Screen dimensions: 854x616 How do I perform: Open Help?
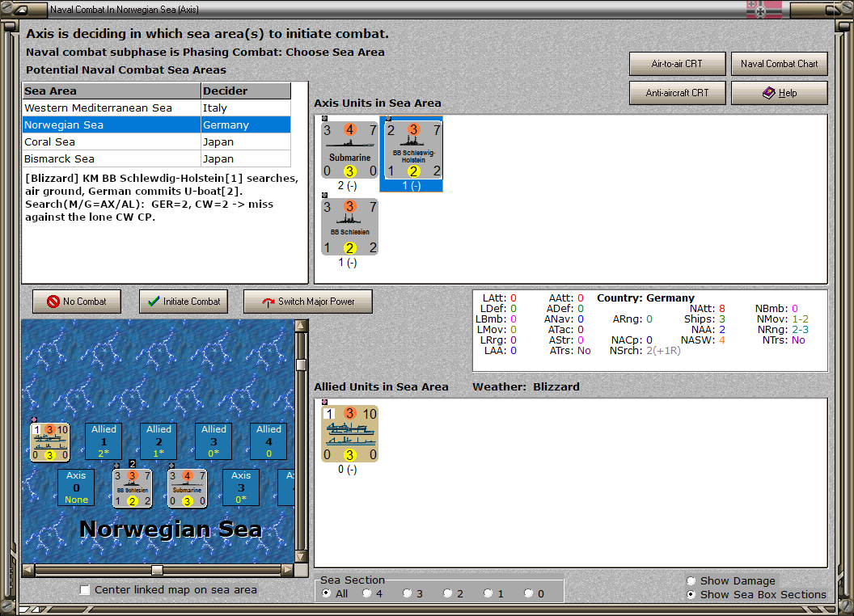(780, 93)
